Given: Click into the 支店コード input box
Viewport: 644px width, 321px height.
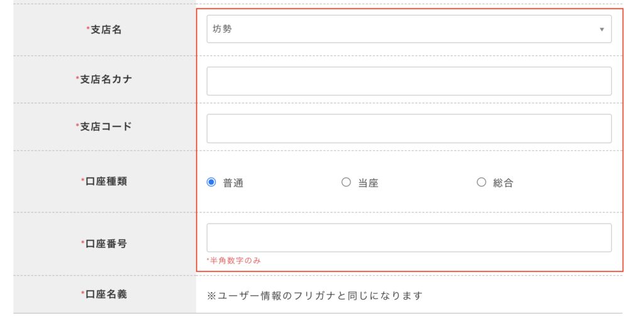Looking at the screenshot, I should (x=409, y=129).
